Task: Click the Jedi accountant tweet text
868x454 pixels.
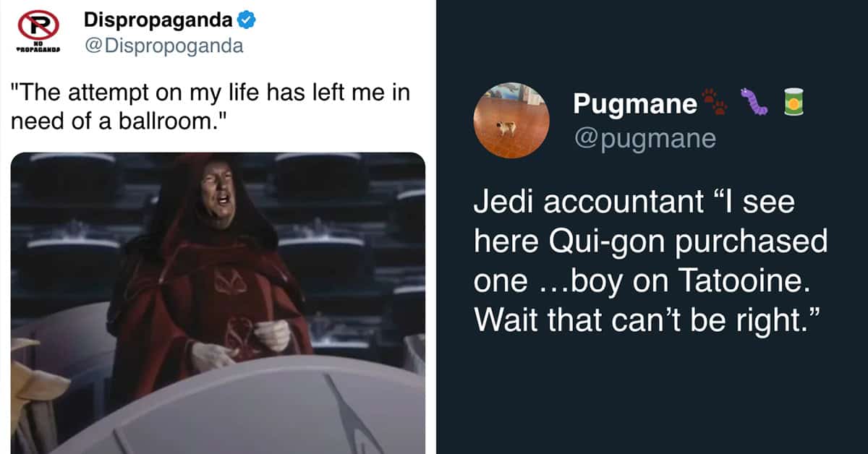Action: click(x=650, y=260)
